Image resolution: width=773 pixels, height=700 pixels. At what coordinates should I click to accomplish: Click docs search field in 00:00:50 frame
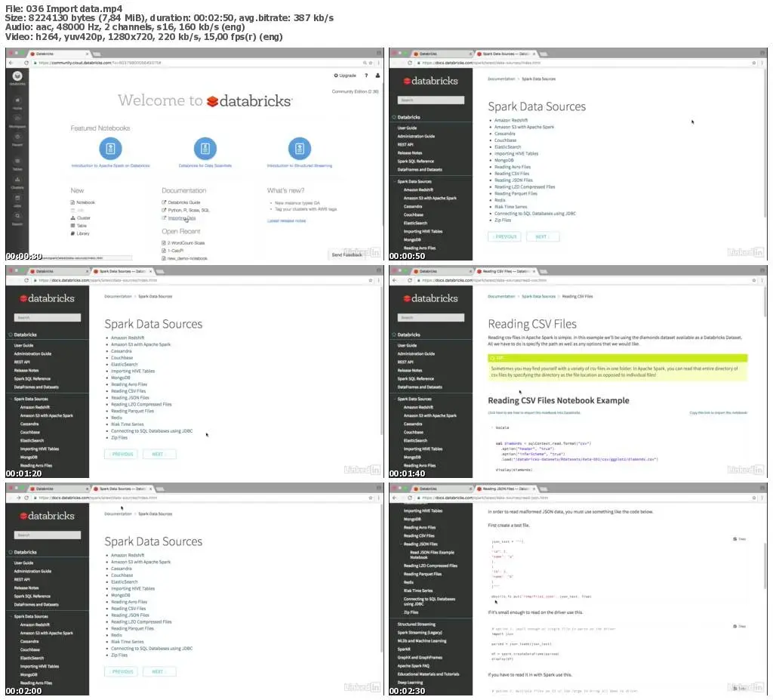(x=431, y=100)
